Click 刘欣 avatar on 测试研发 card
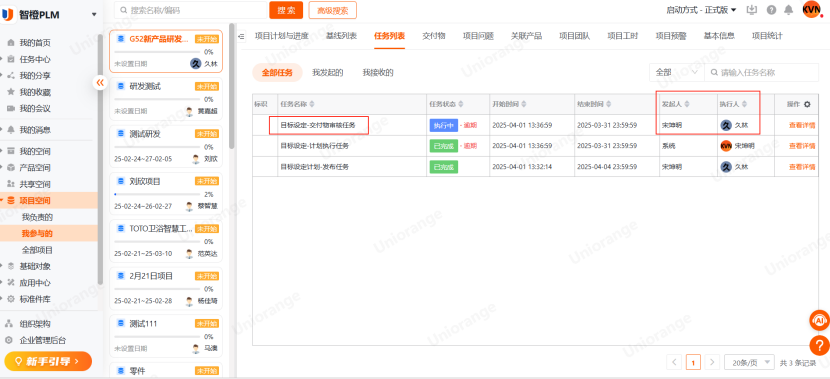This screenshot has width=830, height=379. (196, 159)
